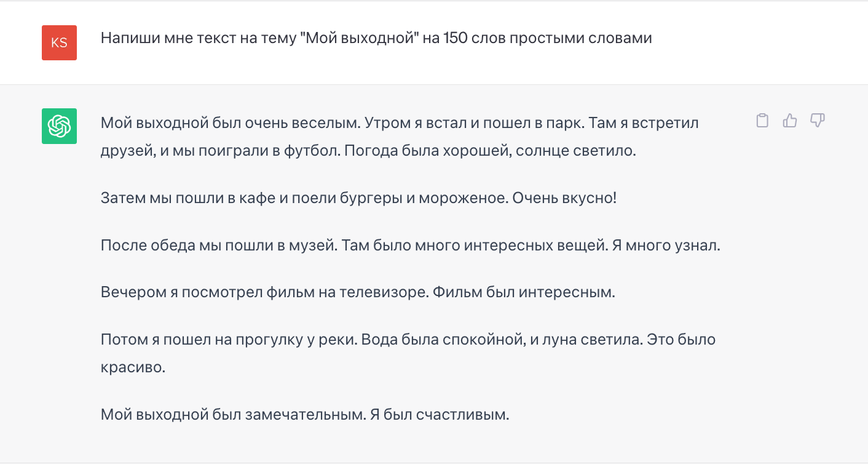Click the sentence "Погода была хорошей, солнце светило"
Screen dimensions: 868x464
pos(489,151)
